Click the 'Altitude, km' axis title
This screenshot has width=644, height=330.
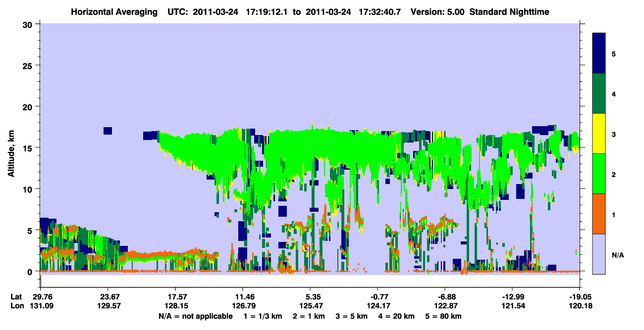[11, 147]
